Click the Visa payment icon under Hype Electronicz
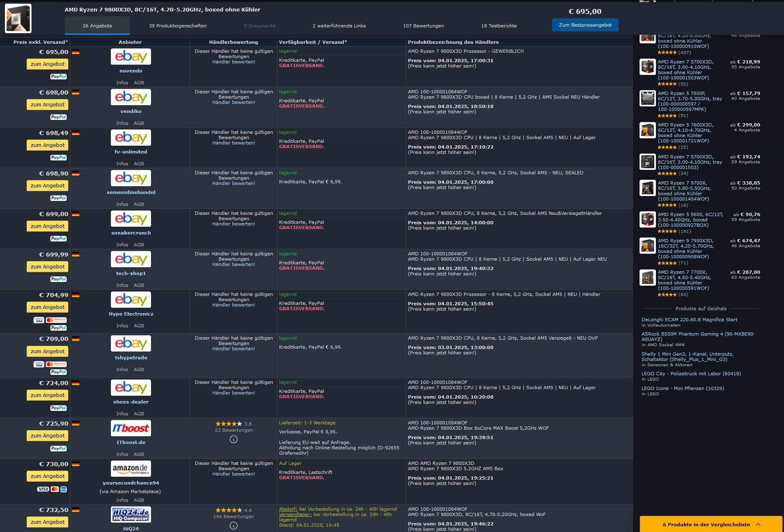 coord(38,320)
